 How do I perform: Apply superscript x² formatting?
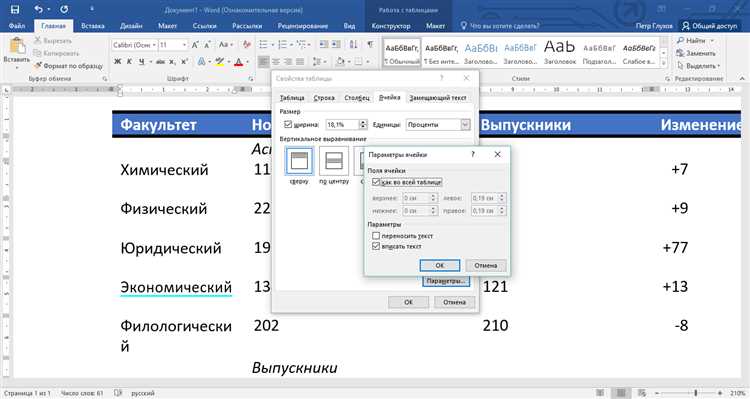[x=184, y=62]
